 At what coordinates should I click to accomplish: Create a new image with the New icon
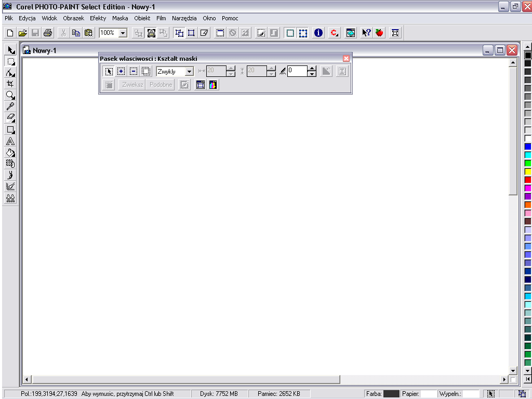pos(10,33)
